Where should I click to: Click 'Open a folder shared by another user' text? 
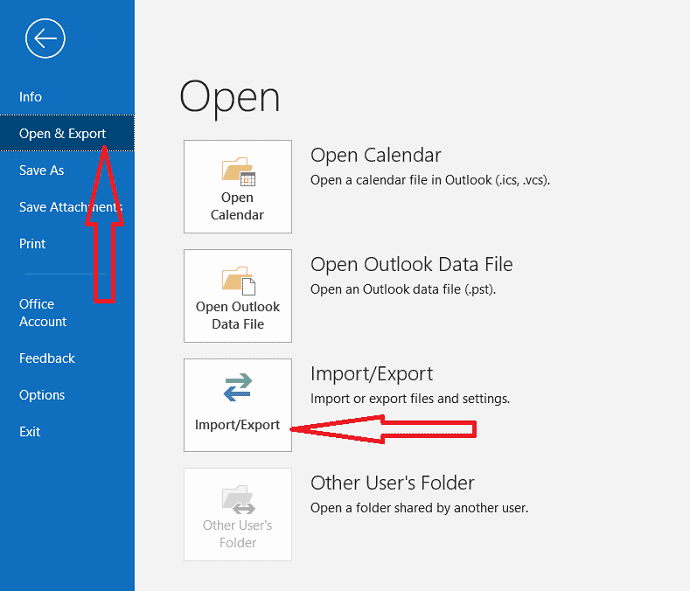point(419,508)
